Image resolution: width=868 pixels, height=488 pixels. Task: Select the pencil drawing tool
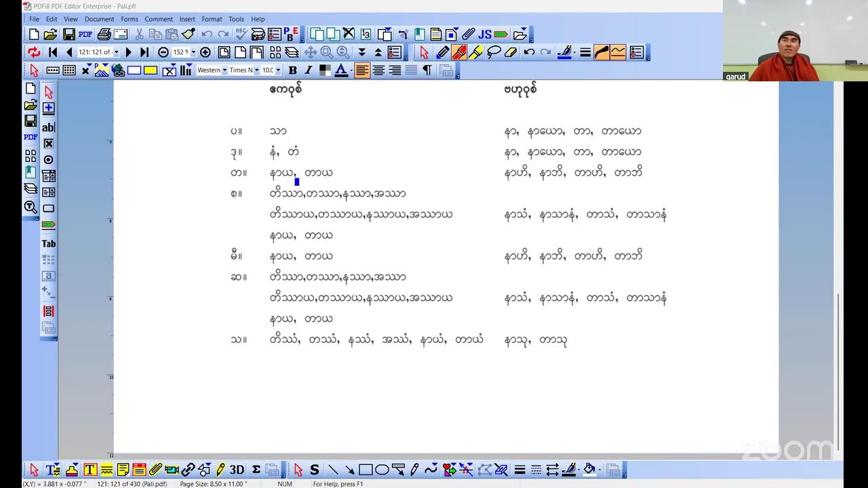[x=443, y=52]
